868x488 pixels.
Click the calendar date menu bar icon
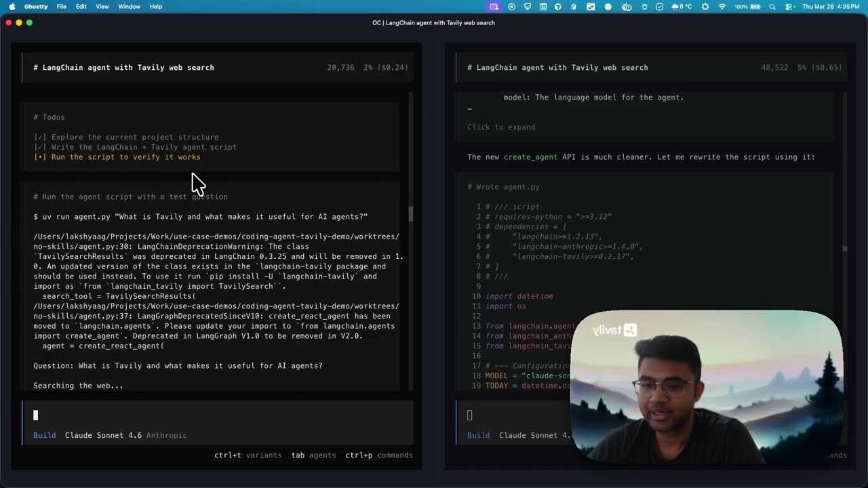tap(543, 7)
